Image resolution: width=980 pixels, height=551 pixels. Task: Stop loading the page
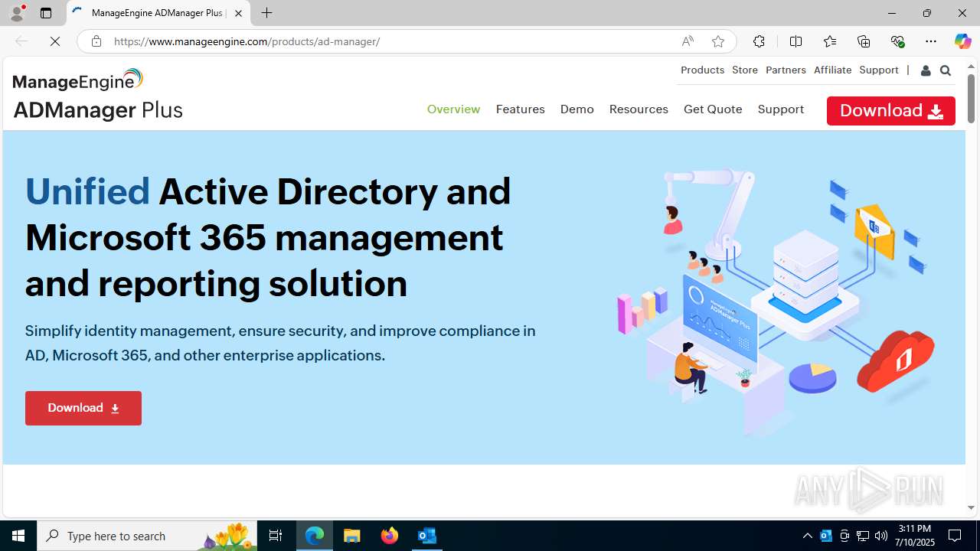coord(55,41)
